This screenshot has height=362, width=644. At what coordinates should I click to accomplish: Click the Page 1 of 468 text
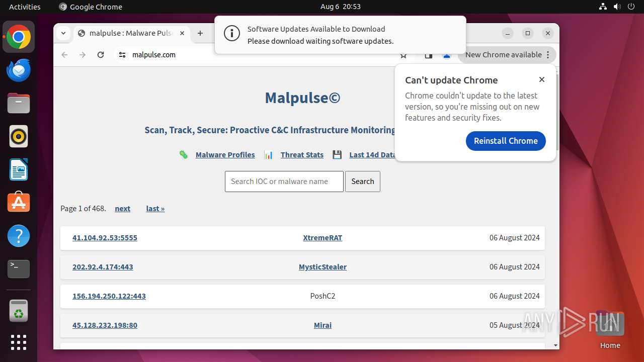[x=83, y=208]
